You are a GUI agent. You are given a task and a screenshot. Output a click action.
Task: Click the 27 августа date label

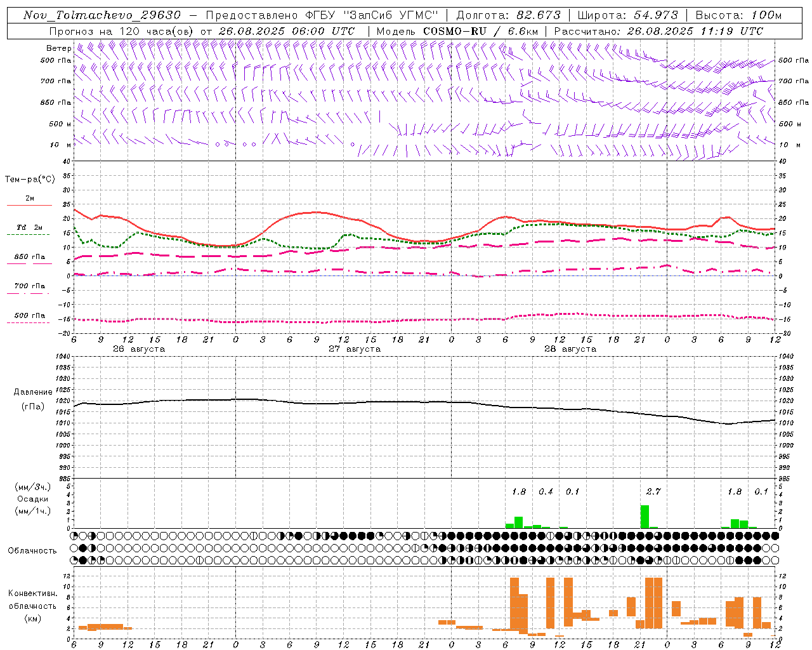355,349
